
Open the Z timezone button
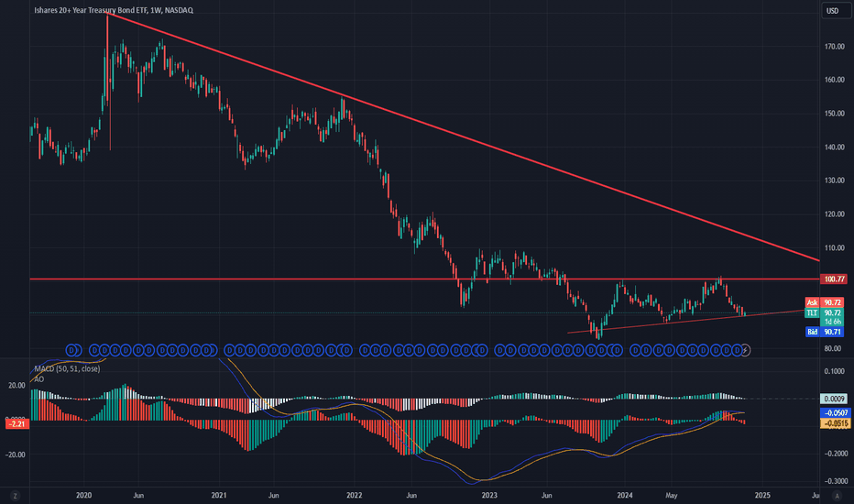[15, 495]
